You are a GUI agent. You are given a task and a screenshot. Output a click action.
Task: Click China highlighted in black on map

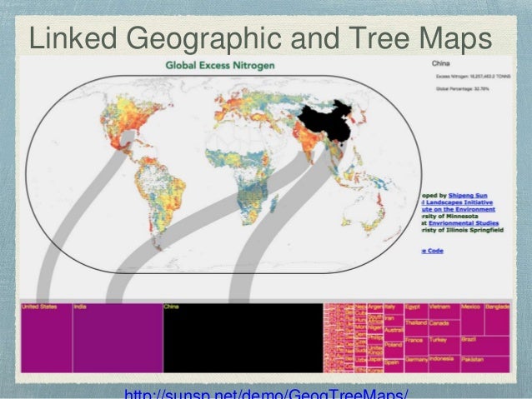point(326,122)
